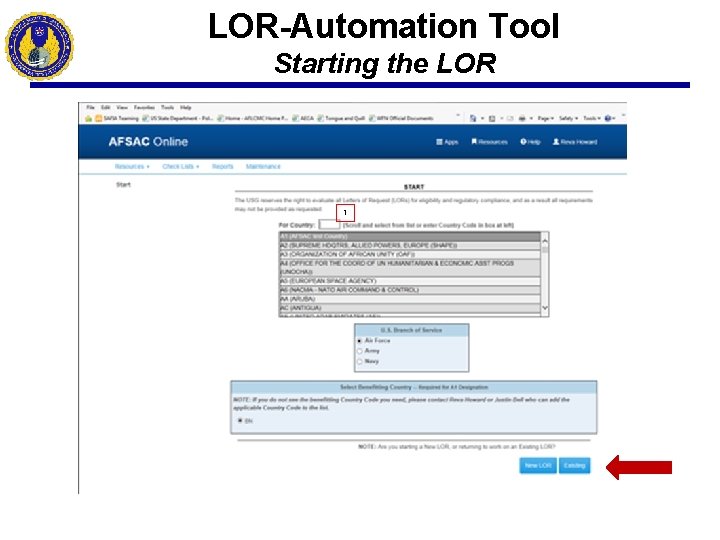Click the add-to-favorites star icon in the bookmarks bar
Image resolution: width=720 pixels, height=540 pixels.
click(88, 118)
